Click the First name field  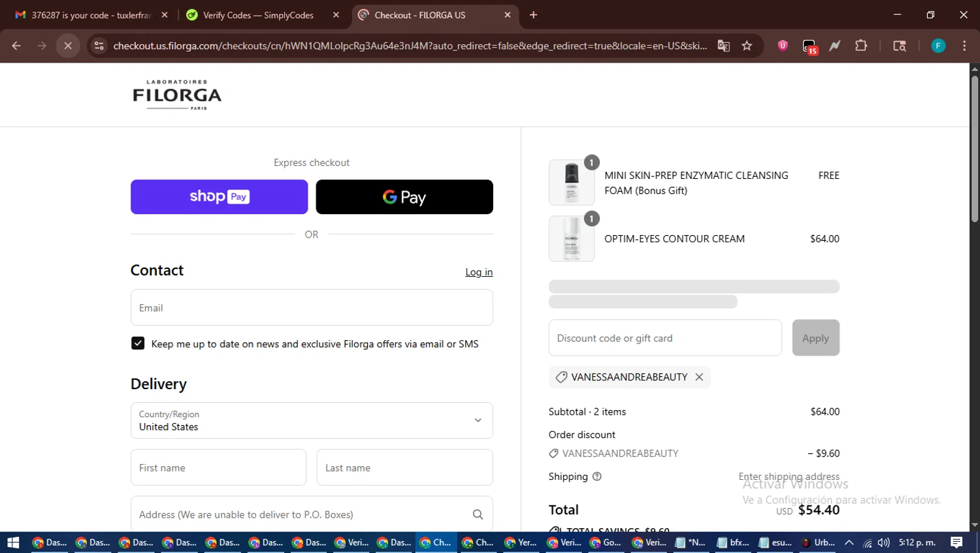pos(218,467)
